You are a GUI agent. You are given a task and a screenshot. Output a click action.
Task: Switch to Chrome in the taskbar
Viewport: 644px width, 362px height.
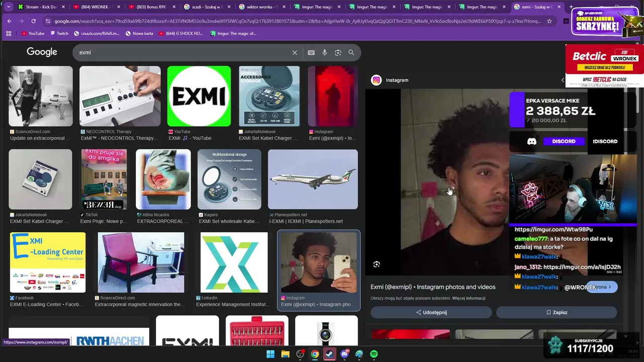(x=314, y=354)
